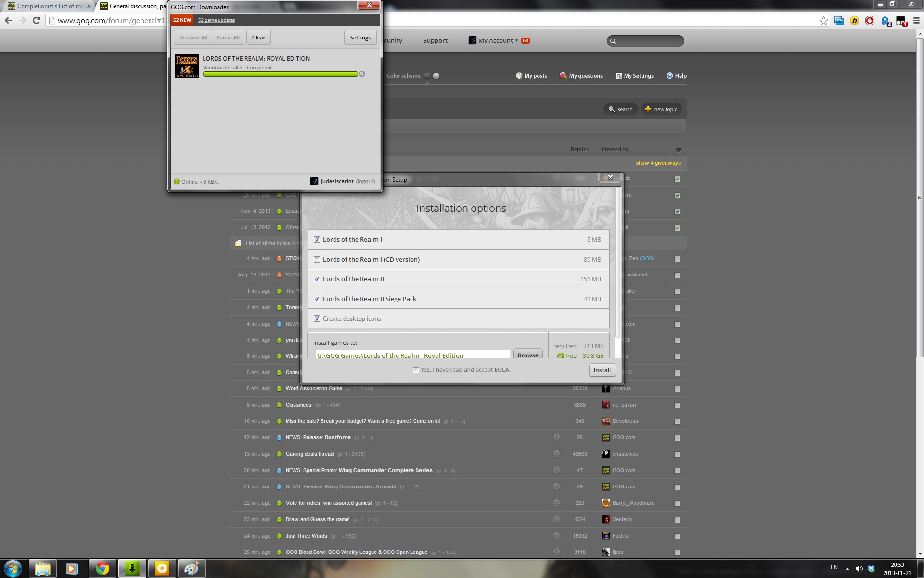Open Windows Start orb

pyautogui.click(x=13, y=569)
